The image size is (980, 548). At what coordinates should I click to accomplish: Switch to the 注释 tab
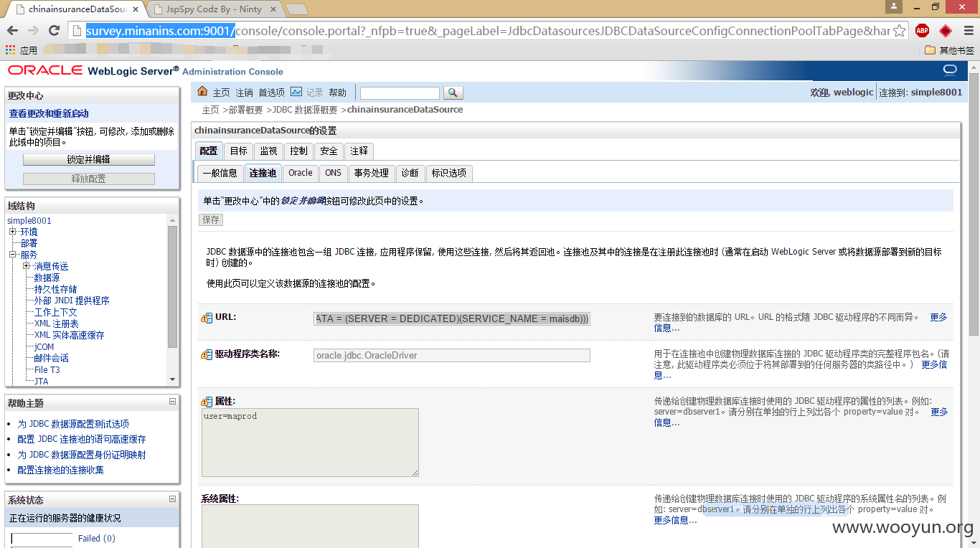point(359,151)
